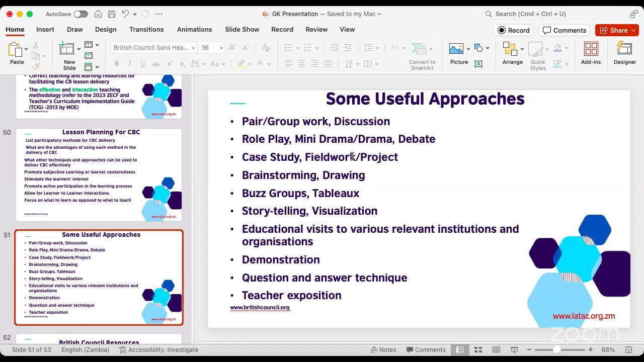The height and width of the screenshot is (362, 644).
Task: Click the Format Painter brush icon
Action: [36, 66]
